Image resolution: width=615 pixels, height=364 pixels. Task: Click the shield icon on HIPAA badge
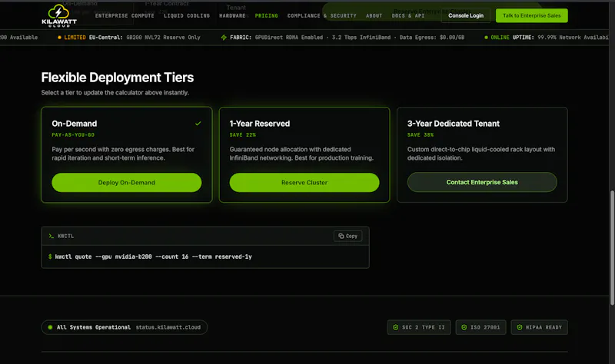point(520,327)
